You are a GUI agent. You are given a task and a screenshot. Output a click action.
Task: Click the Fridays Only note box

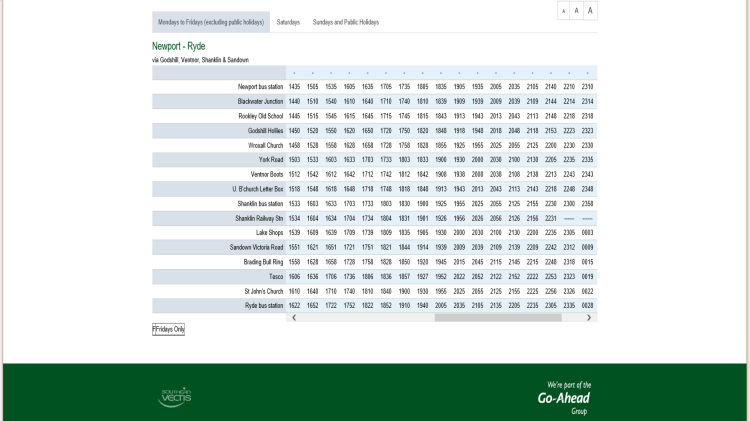tap(168, 329)
